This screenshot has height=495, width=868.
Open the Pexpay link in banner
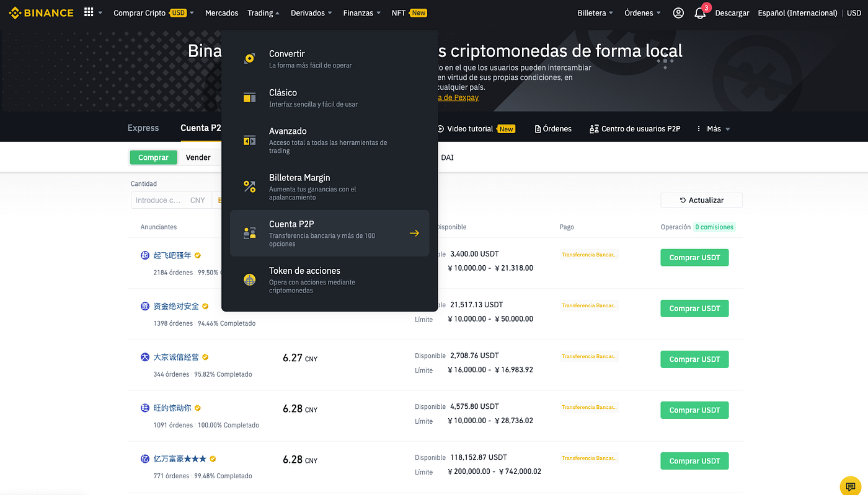pyautogui.click(x=458, y=97)
